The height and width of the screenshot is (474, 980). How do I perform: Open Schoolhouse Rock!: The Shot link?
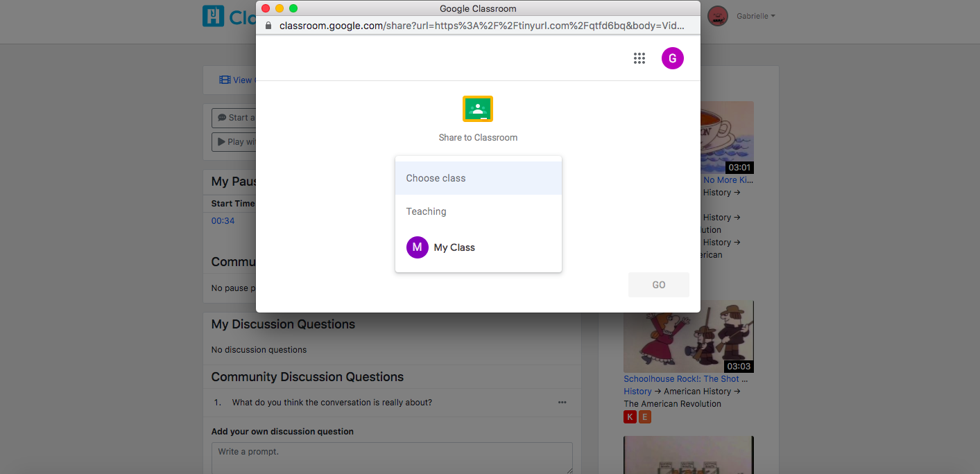coord(685,379)
